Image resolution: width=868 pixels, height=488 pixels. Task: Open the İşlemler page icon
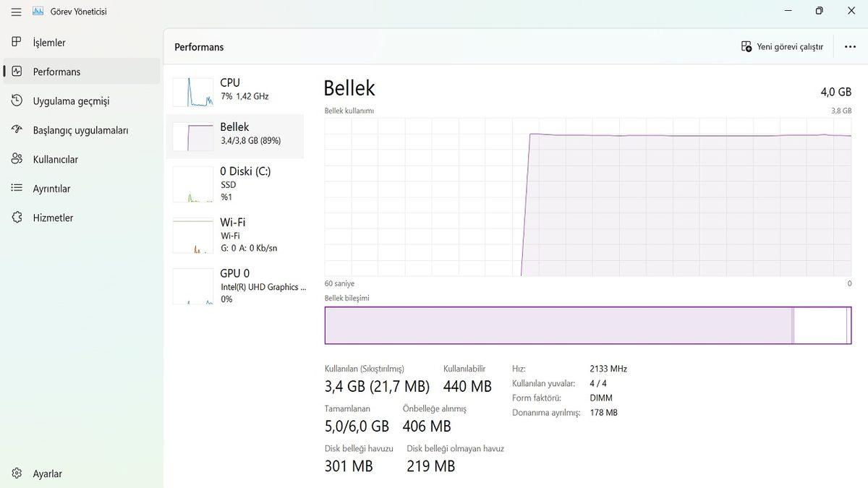coord(17,43)
